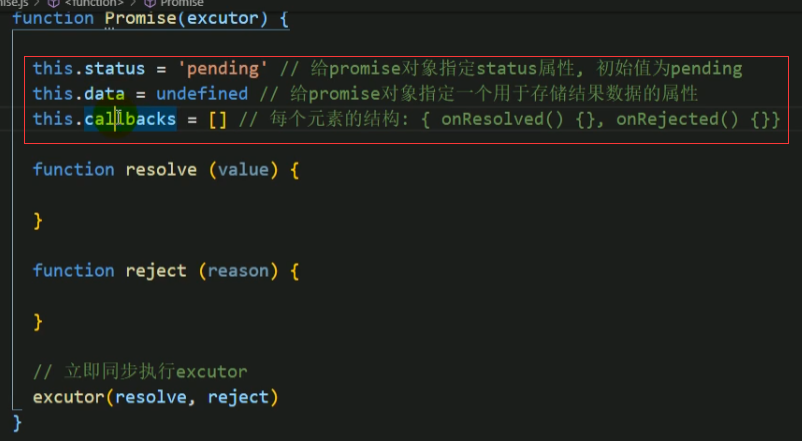Click closing brace of reject function

38,322
